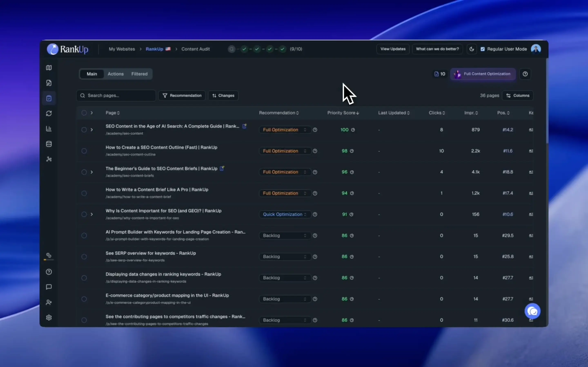This screenshot has width=588, height=367.
Task: Check the select-all circle in the table header
Action: (84, 113)
